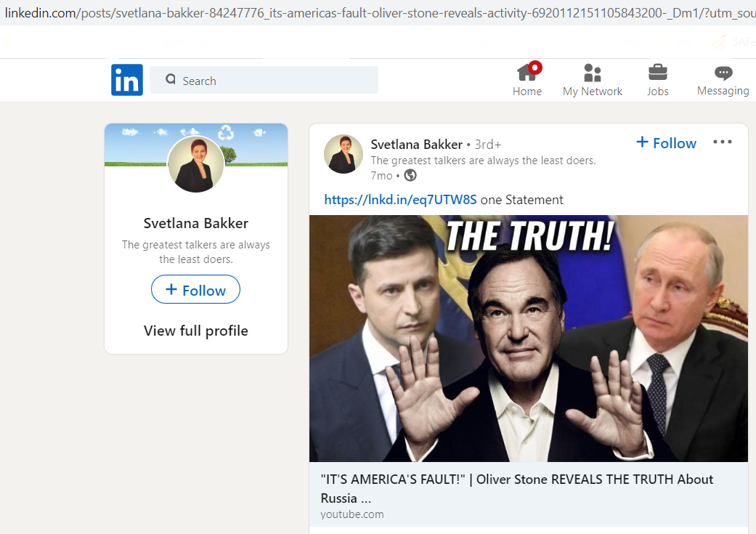Open THE TRUTH video thumbnail
756x534 pixels.
[x=529, y=338]
